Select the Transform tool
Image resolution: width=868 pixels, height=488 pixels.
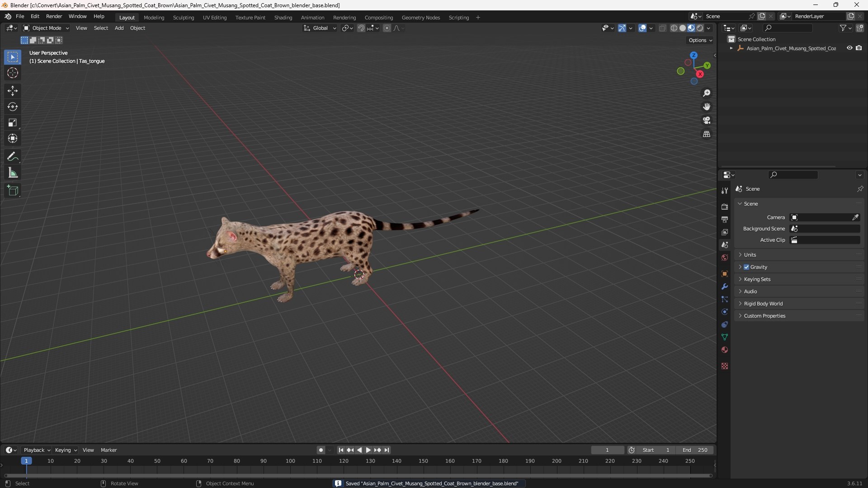tap(13, 138)
